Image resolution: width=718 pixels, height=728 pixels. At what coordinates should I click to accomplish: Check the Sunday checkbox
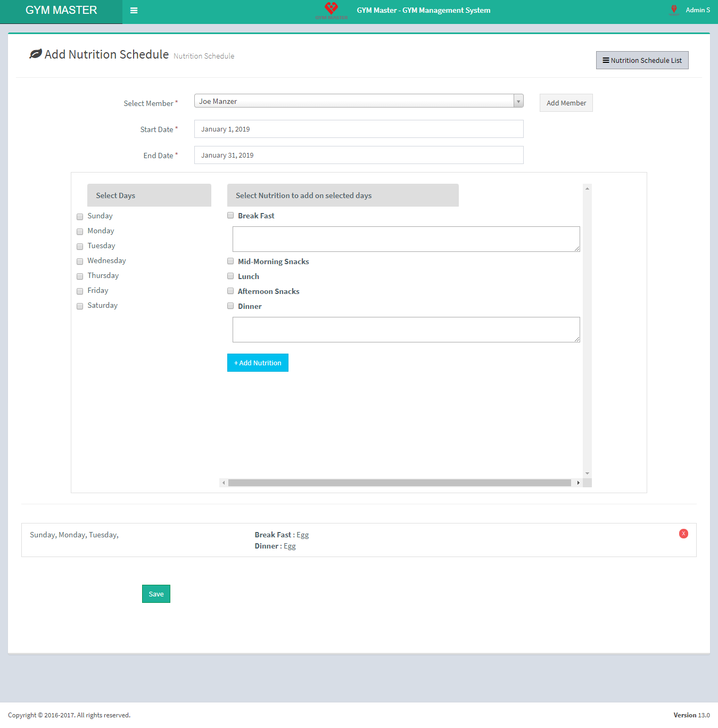(x=80, y=217)
